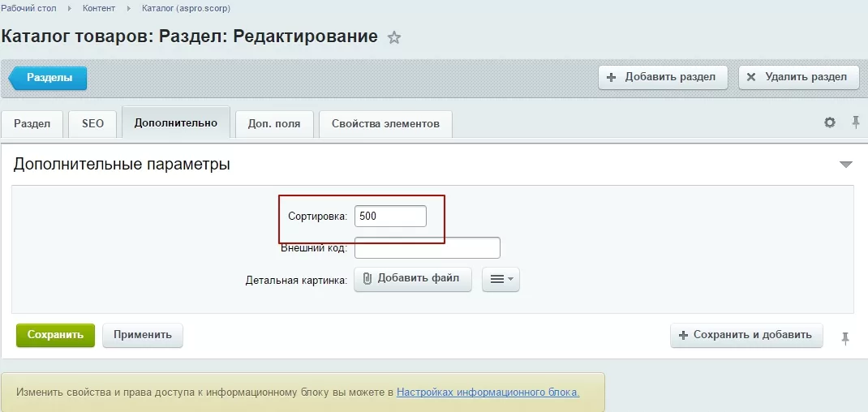This screenshot has height=412, width=868.
Task: Open the Настройках информационного блока link
Action: [x=488, y=392]
